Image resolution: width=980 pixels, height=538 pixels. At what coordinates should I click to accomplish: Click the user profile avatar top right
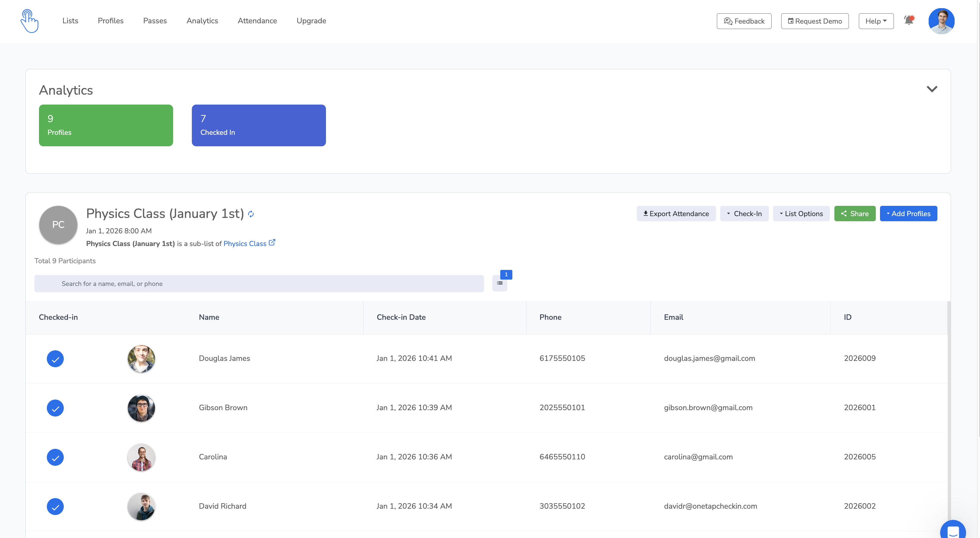click(x=941, y=21)
